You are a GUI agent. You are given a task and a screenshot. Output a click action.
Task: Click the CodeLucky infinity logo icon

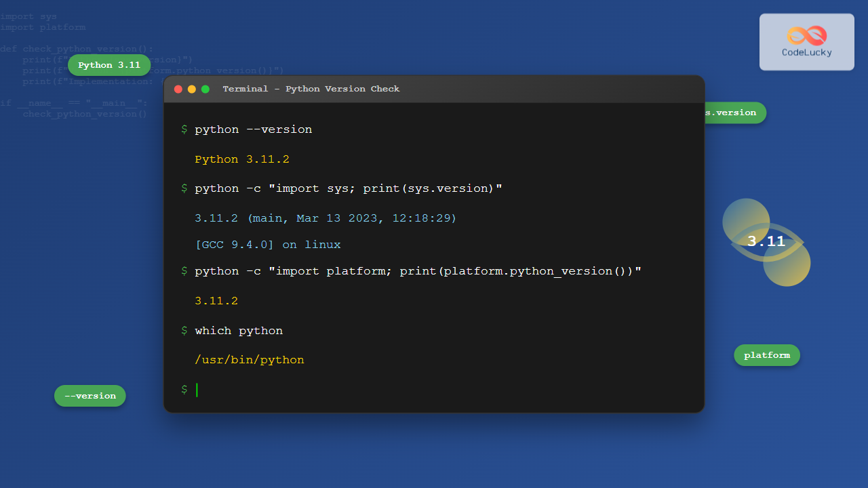tap(807, 35)
